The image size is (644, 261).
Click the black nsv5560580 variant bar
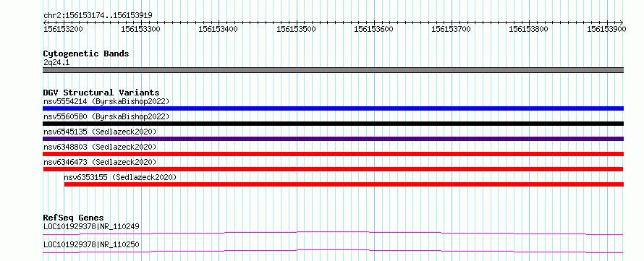point(333,124)
